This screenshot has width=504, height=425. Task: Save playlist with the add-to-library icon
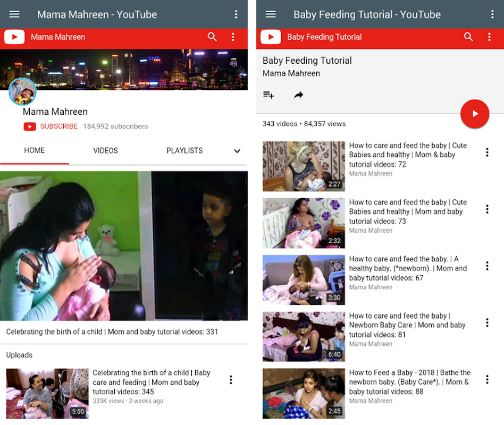tap(268, 95)
